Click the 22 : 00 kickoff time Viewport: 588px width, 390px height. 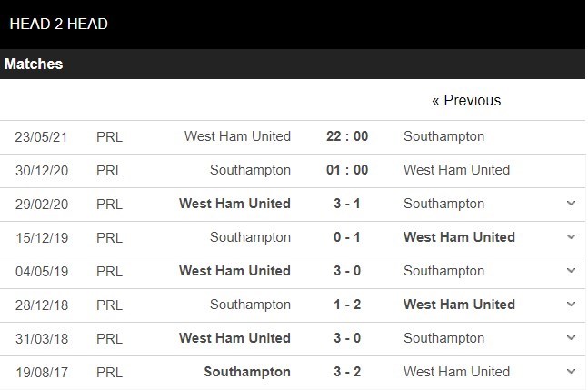pyautogui.click(x=347, y=136)
